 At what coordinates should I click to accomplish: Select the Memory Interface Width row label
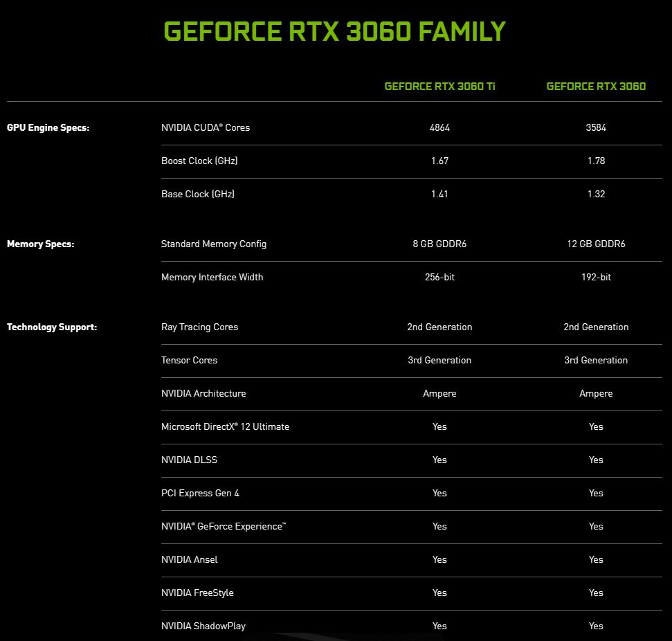[212, 277]
